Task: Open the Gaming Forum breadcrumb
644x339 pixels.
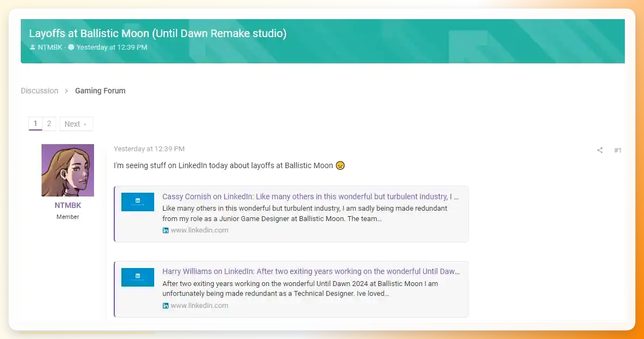Action: [100, 91]
